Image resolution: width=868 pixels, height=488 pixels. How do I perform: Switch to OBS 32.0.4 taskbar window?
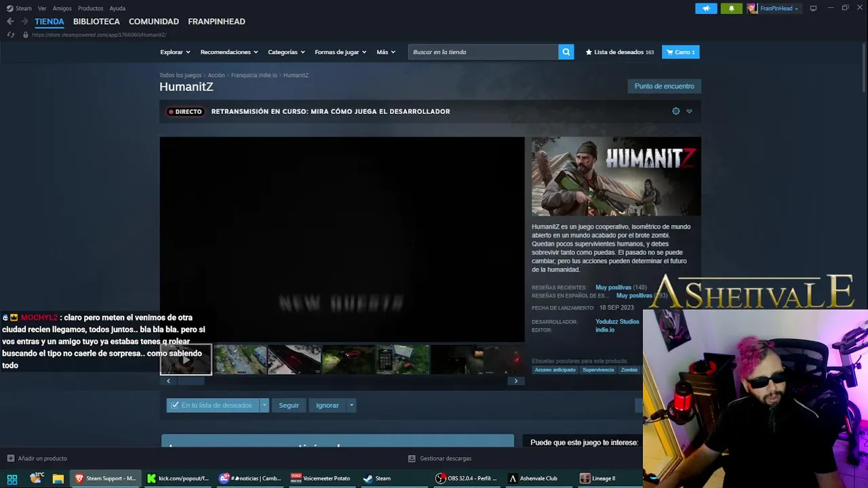[467, 479]
